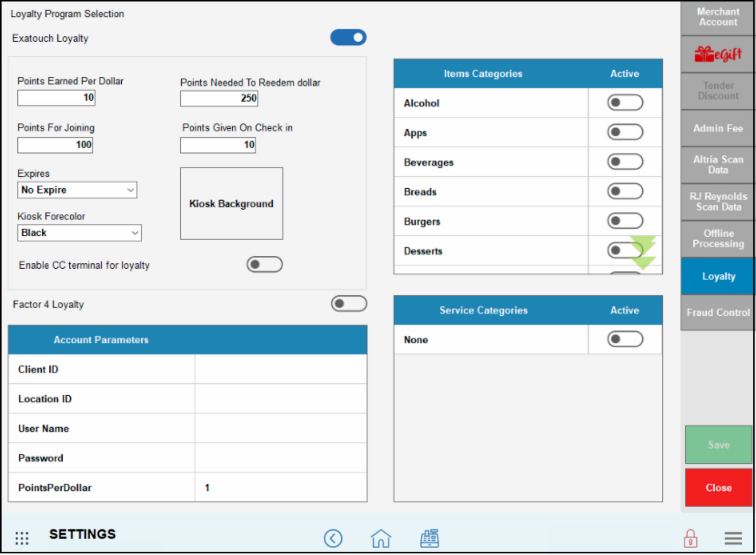Open the Kiosk Forecolor dropdown
The image size is (756, 555).
click(79, 233)
